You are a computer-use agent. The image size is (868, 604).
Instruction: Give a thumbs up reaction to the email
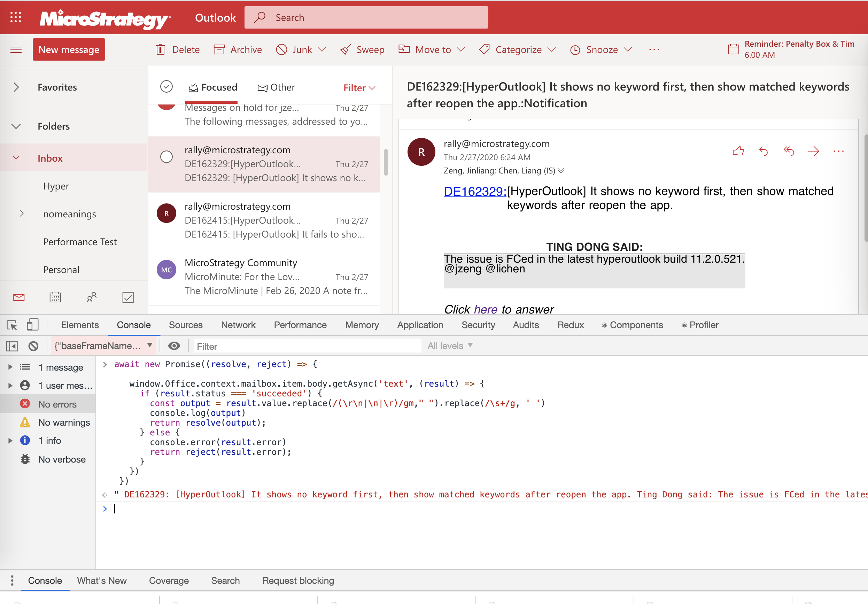click(x=738, y=151)
